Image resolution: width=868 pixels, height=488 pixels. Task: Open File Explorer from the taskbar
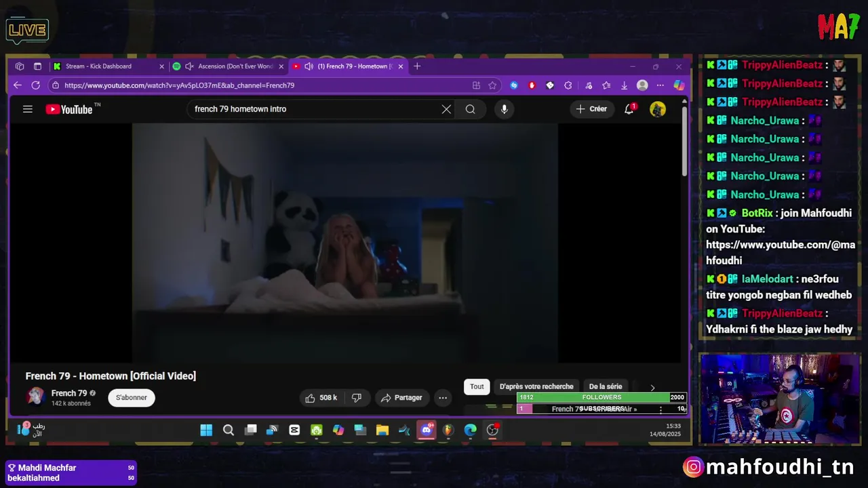(382, 430)
